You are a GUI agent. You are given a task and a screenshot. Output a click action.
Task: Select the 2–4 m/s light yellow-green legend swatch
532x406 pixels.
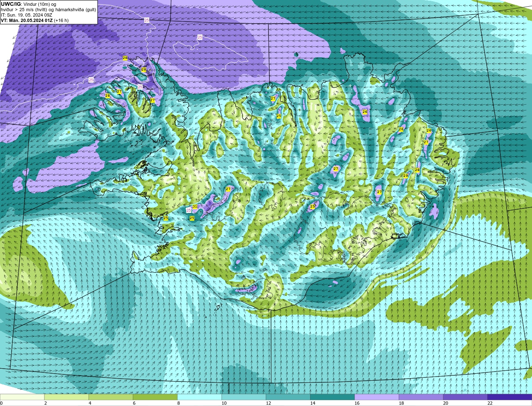(66, 397)
